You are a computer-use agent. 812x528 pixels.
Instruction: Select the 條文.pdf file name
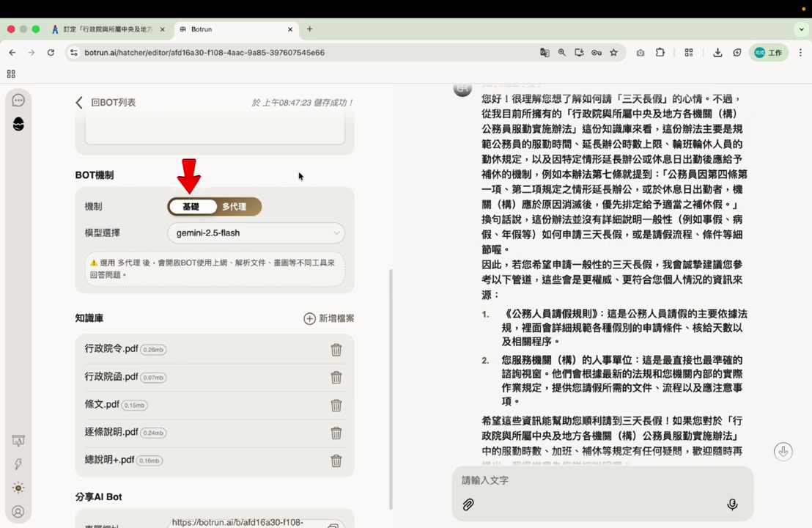102,404
